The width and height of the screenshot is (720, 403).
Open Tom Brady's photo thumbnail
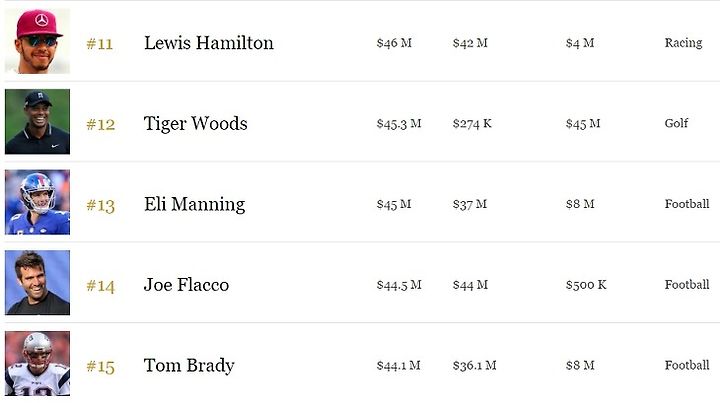(x=37, y=364)
